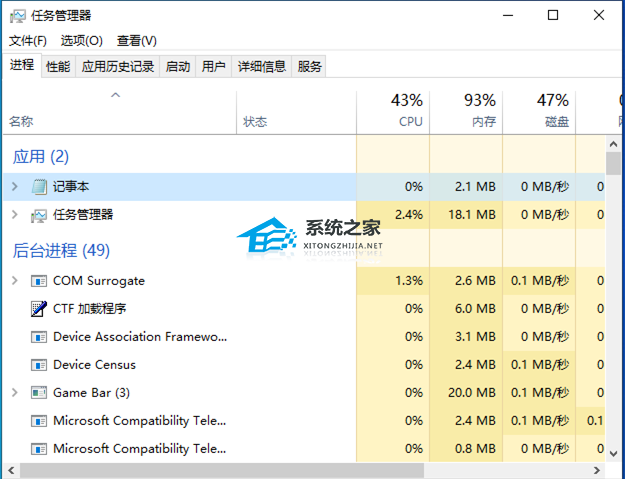625x479 pixels.
Task: Click the 20.0 MB memory value of Game Bar
Action: [472, 393]
